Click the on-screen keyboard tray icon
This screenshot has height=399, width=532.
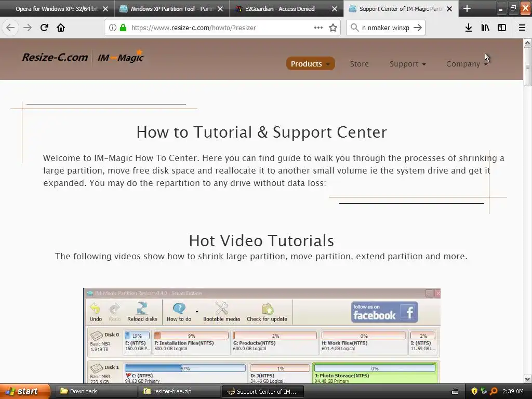coord(455,392)
